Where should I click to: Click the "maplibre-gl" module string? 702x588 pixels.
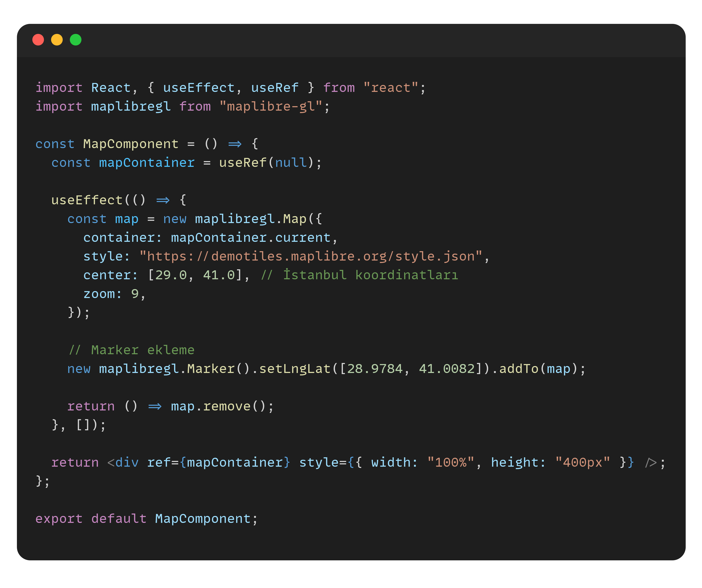[x=270, y=107]
